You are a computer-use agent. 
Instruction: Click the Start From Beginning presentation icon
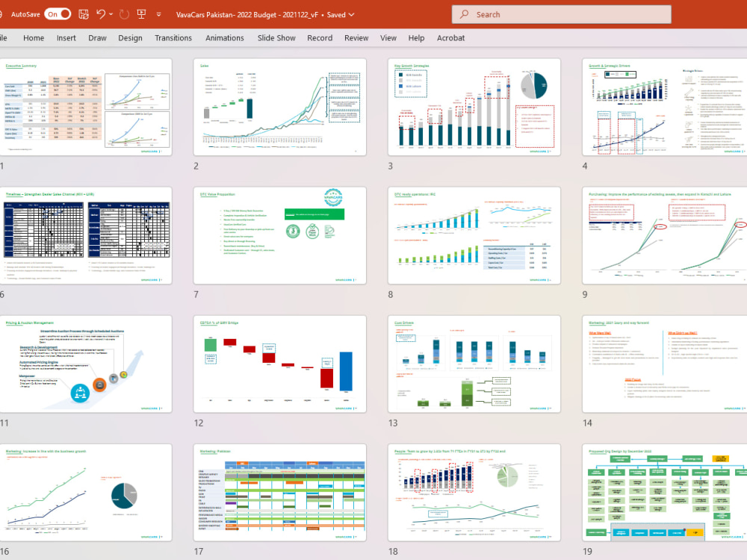click(141, 14)
